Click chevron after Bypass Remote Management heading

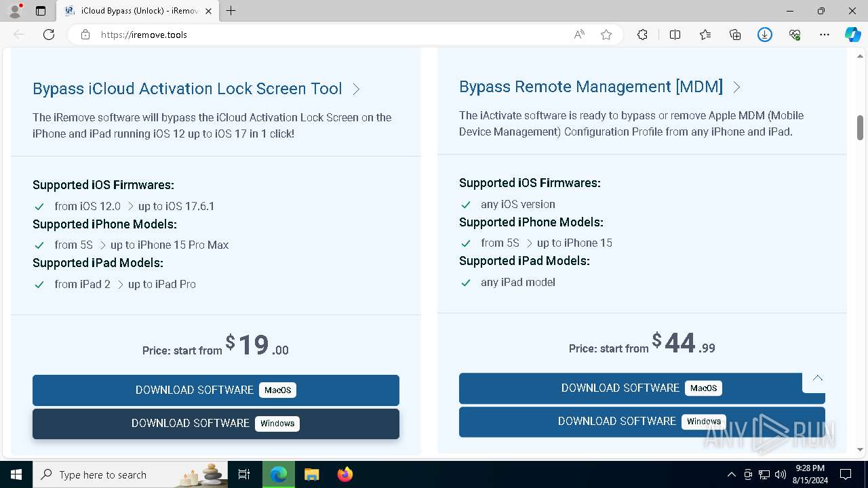tap(736, 87)
